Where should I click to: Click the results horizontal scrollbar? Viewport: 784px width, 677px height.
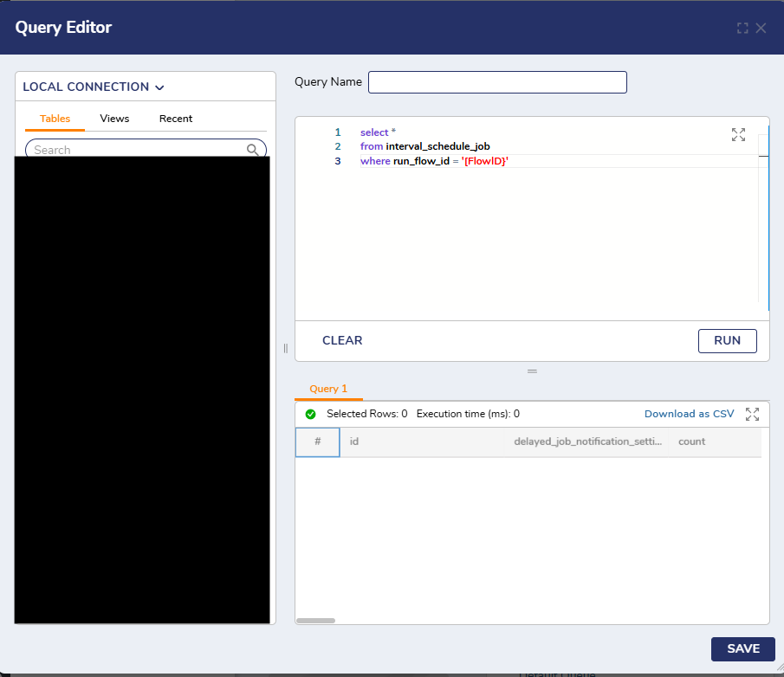[x=315, y=620]
